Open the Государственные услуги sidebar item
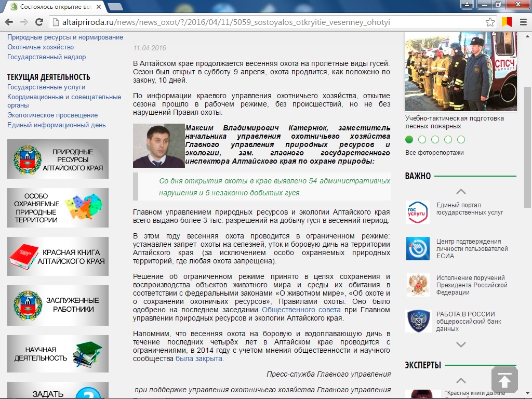The height and width of the screenshot is (399, 532). 46,87
